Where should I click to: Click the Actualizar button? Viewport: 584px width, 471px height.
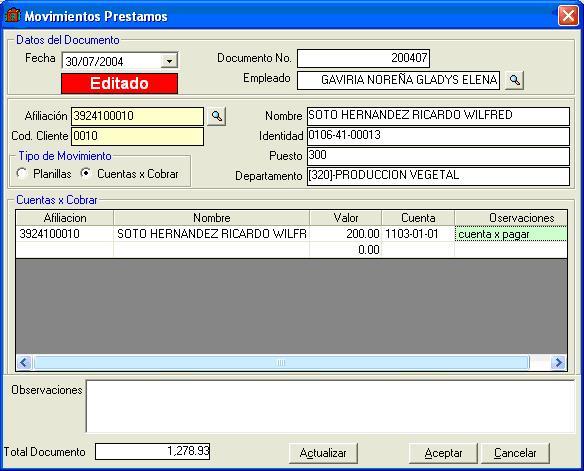tap(323, 453)
